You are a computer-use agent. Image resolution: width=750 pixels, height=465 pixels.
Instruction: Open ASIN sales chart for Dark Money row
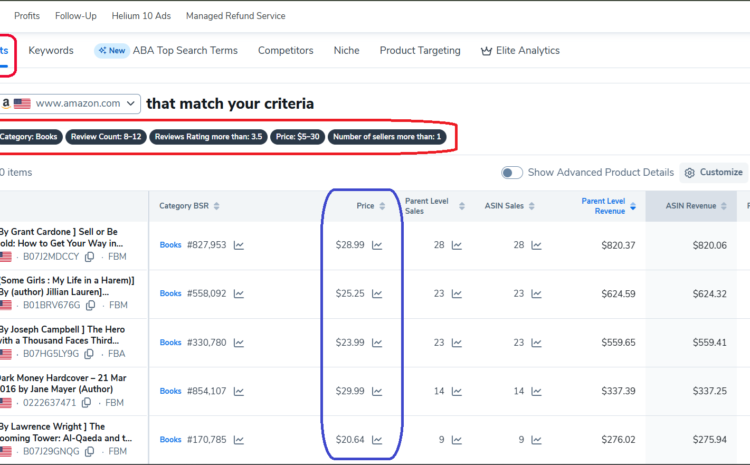(536, 391)
